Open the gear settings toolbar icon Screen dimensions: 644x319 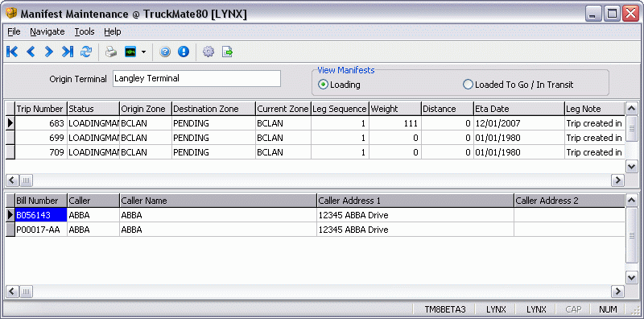[208, 52]
